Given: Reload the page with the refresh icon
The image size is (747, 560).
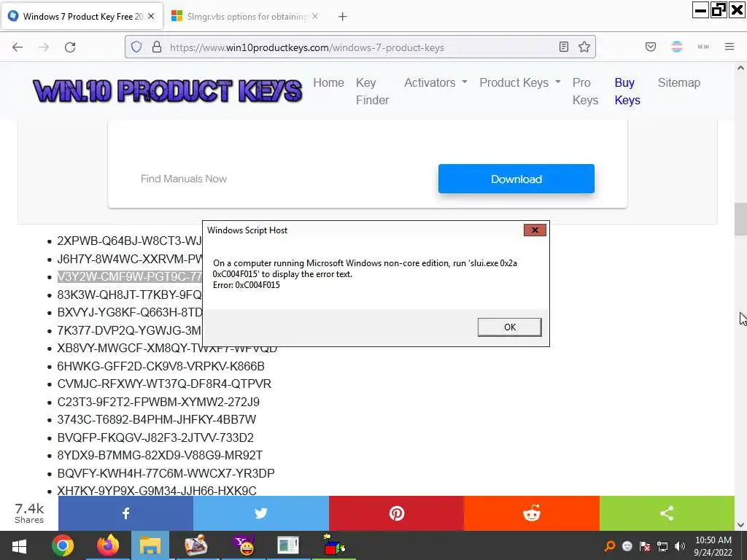Looking at the screenshot, I should [x=70, y=47].
